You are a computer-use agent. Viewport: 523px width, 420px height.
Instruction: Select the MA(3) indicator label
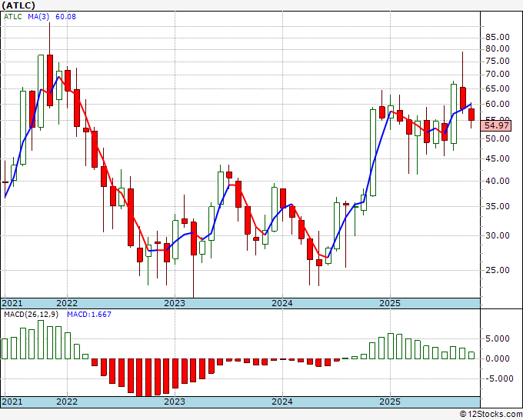pyautogui.click(x=38, y=16)
